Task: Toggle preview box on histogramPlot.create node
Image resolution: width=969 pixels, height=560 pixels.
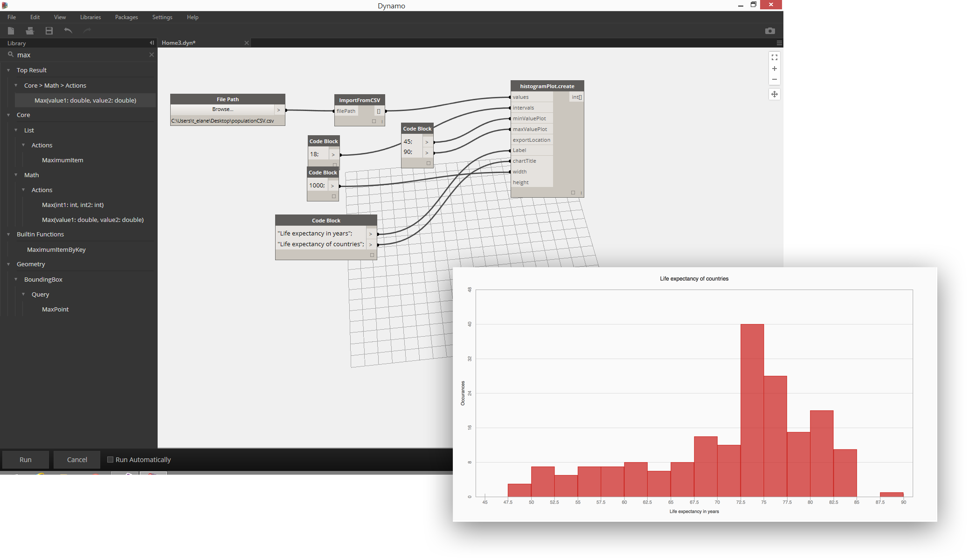Action: pos(573,193)
